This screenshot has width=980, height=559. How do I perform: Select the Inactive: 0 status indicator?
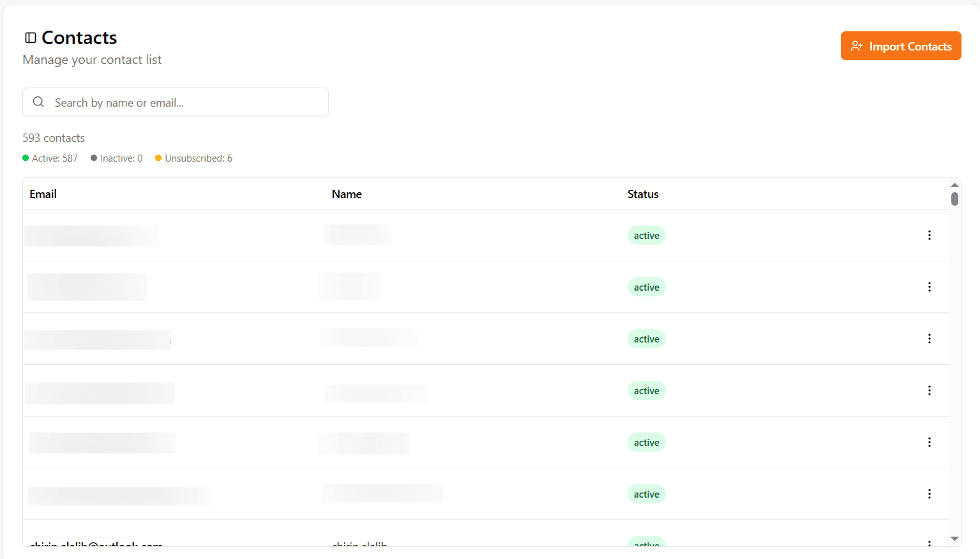[117, 158]
